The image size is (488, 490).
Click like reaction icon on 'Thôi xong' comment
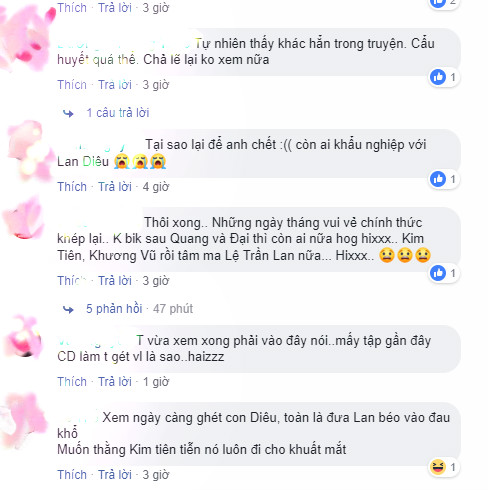[x=438, y=273]
